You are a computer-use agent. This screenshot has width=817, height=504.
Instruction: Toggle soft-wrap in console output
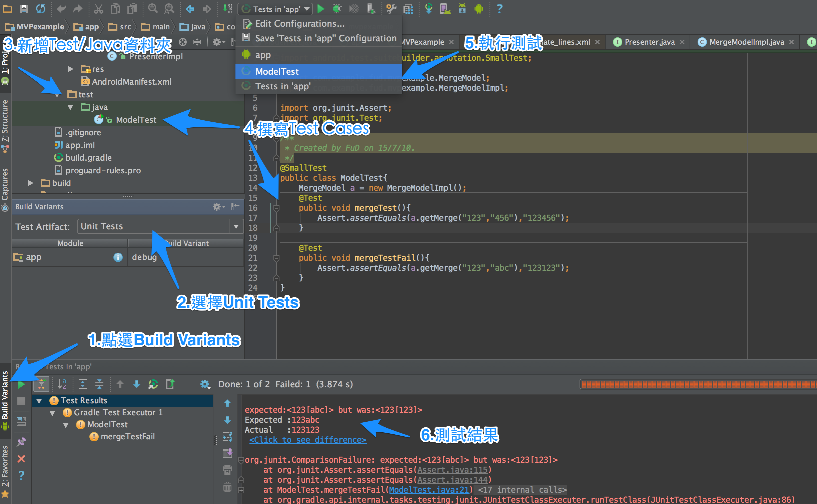coord(227,437)
